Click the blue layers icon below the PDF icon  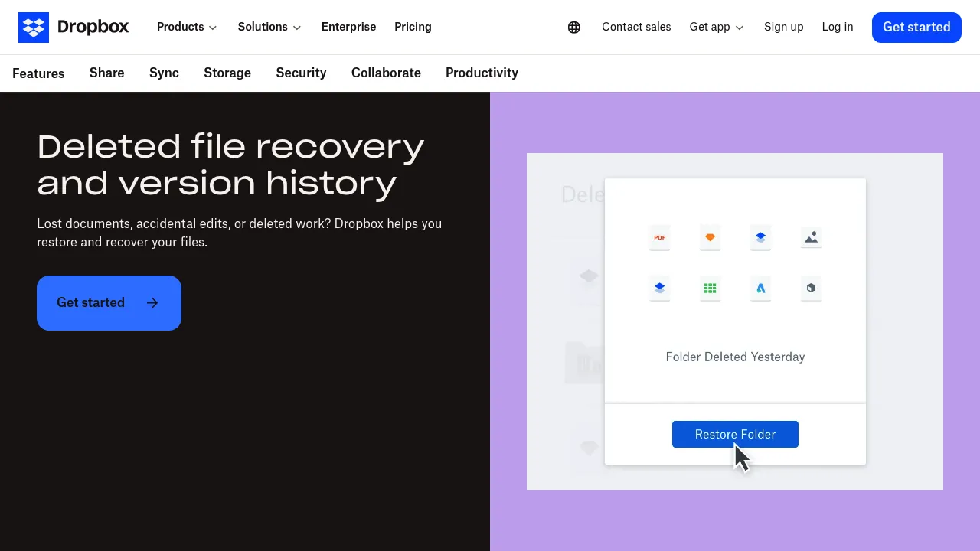(660, 288)
